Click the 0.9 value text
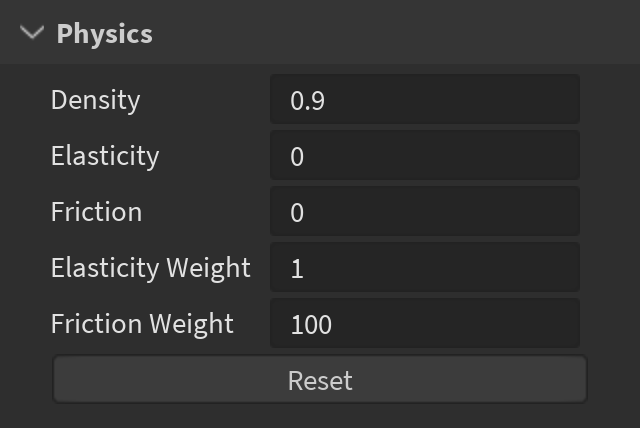640x428 pixels. tap(307, 101)
